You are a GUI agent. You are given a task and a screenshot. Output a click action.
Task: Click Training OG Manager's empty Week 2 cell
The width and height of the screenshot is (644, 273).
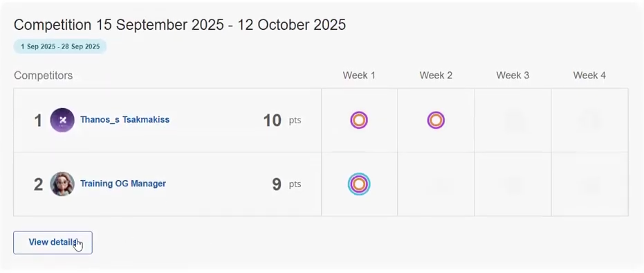click(x=436, y=184)
